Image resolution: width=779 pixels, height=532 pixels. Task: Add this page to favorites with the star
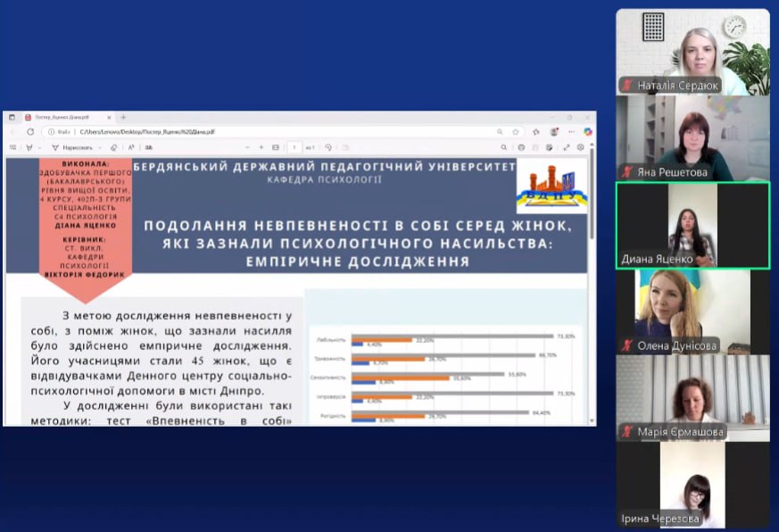(516, 132)
